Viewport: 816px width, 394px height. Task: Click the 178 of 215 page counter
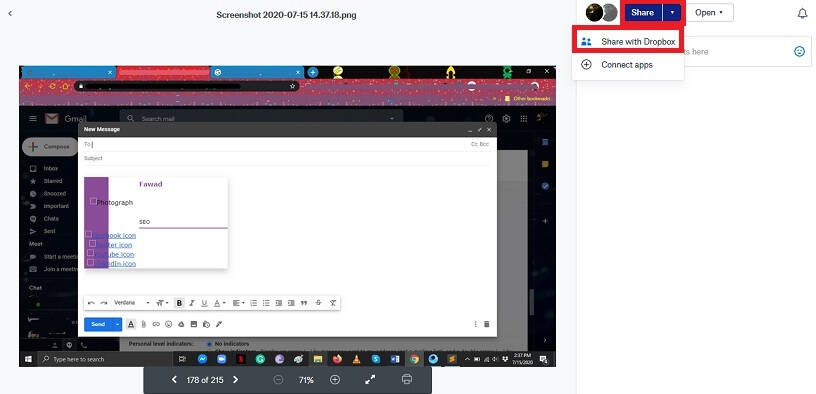pos(205,380)
